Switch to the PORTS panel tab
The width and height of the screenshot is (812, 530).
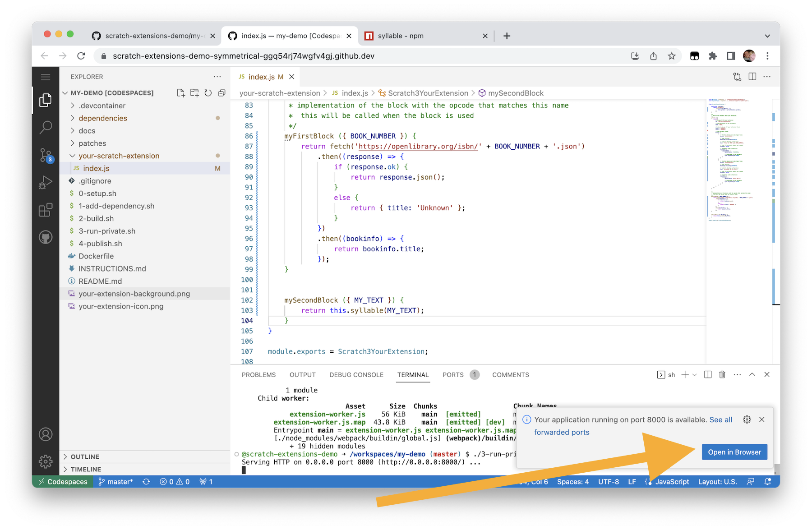pyautogui.click(x=453, y=374)
